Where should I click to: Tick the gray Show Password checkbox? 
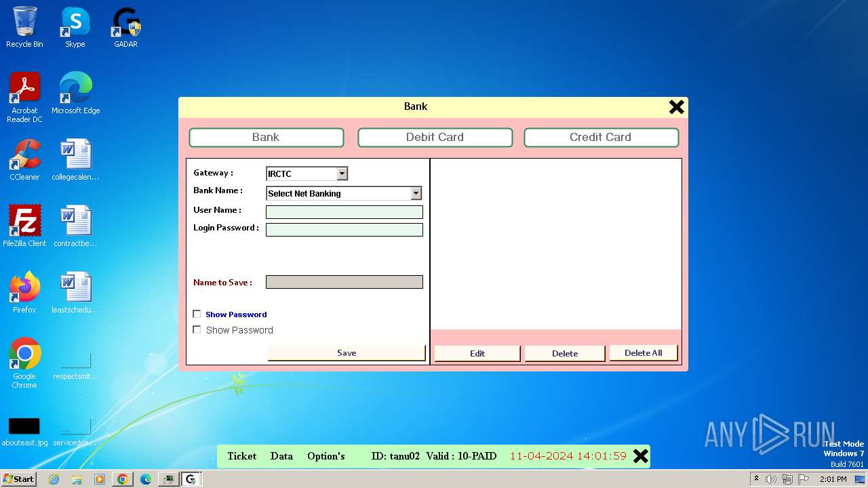click(197, 329)
